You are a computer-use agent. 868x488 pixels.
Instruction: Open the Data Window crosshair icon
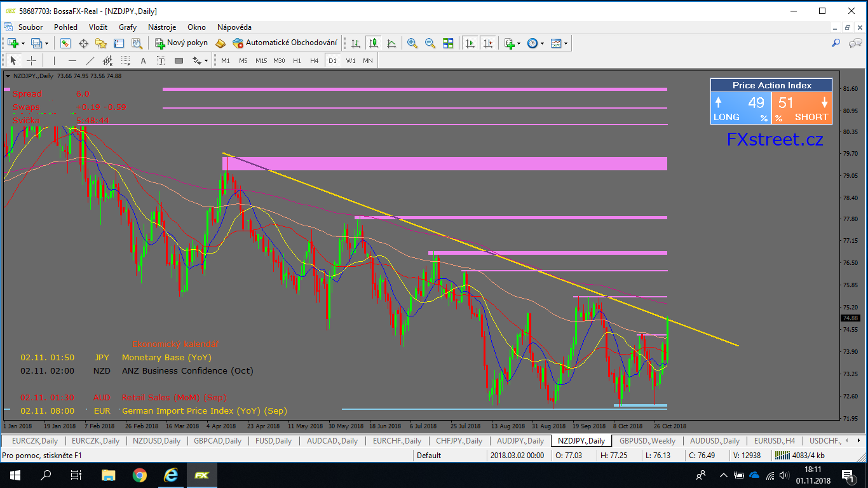click(83, 43)
